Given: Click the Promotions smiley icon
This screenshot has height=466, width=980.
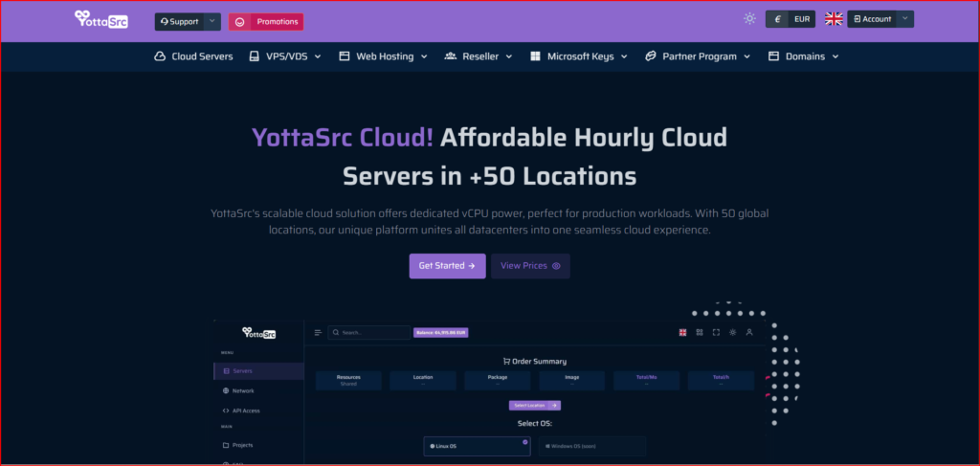Looking at the screenshot, I should tap(239, 21).
